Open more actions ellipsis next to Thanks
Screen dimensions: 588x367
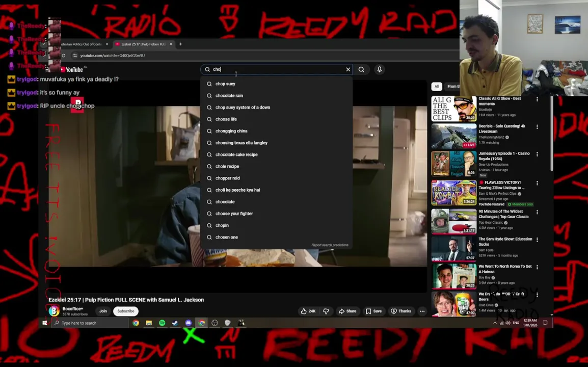[422, 311]
